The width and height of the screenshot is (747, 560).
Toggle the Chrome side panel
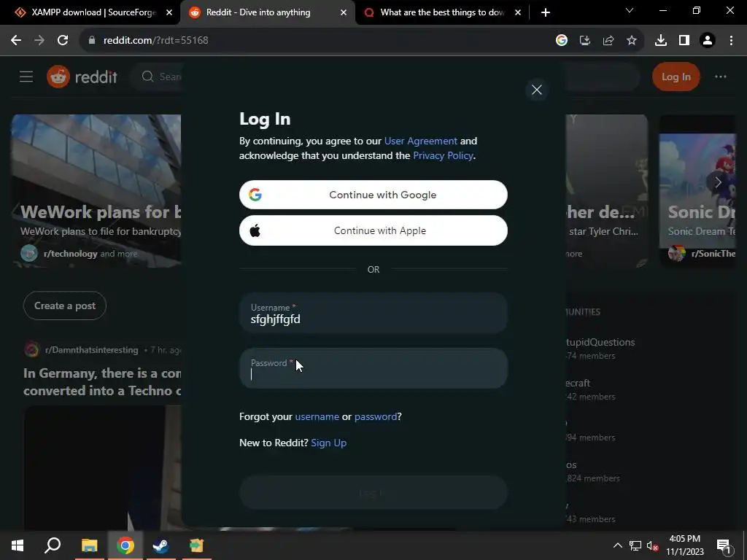(x=684, y=41)
